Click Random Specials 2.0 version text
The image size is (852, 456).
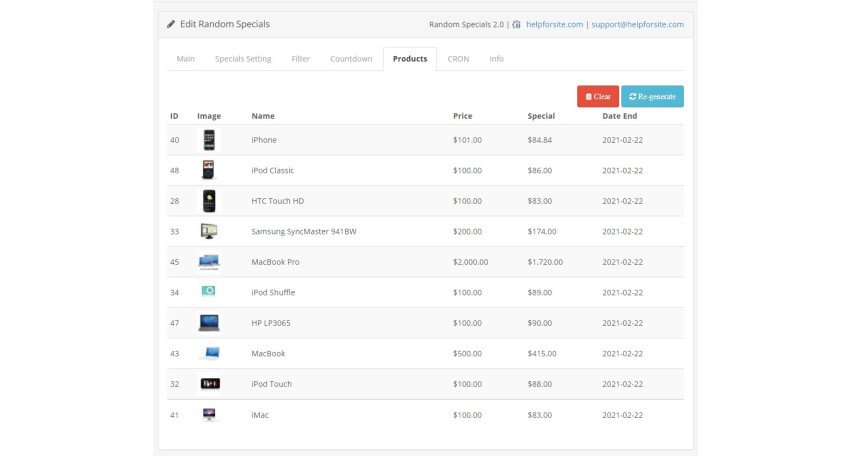466,24
